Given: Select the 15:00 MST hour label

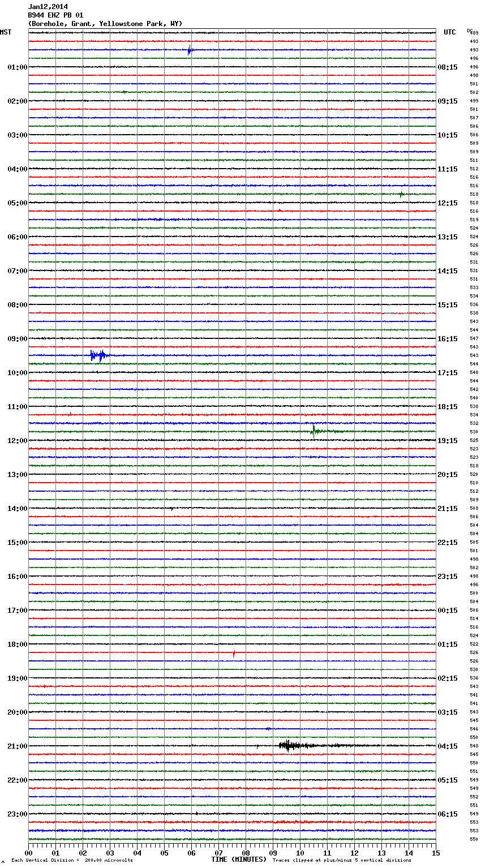Looking at the screenshot, I should (x=17, y=543).
